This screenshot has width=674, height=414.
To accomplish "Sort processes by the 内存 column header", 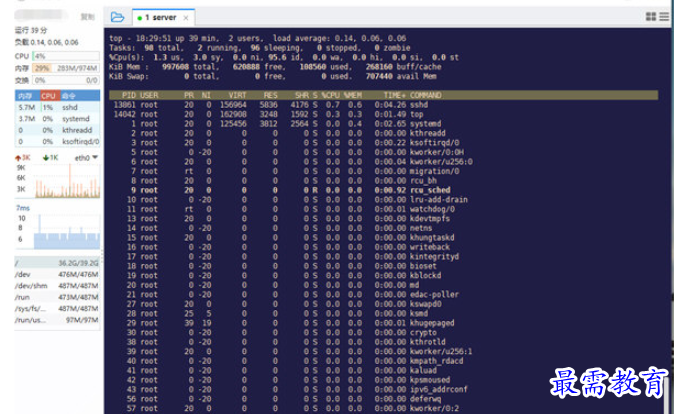I will point(28,95).
